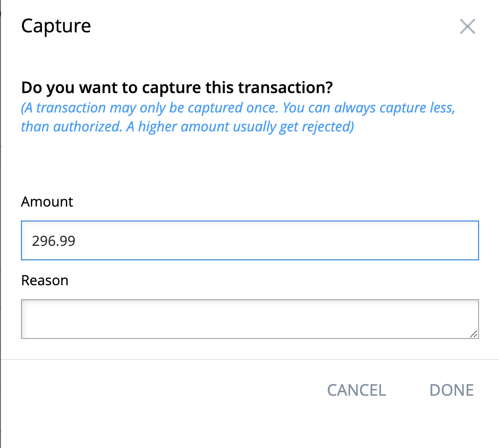This screenshot has width=499, height=448.
Task: Click the divider line above the action buttons
Action: pyautogui.click(x=249, y=358)
